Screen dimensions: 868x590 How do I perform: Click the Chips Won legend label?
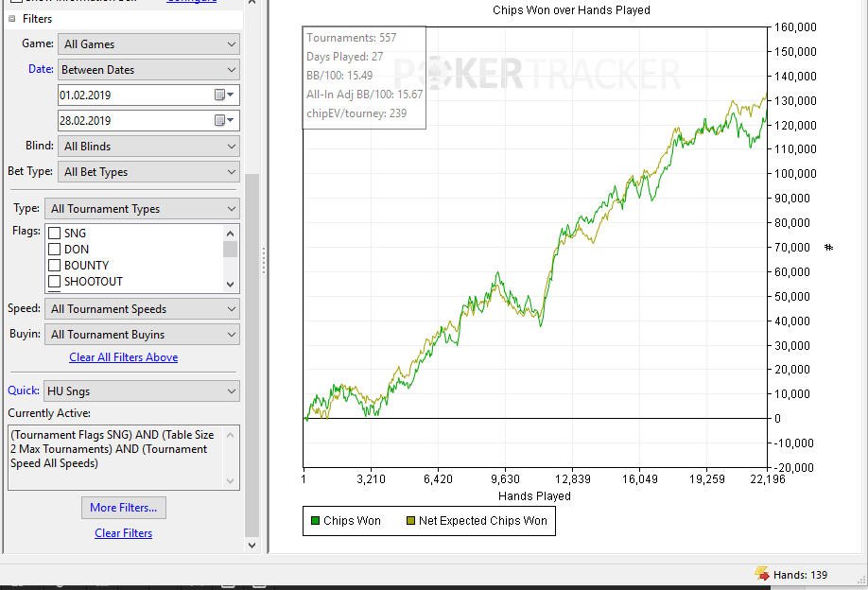[x=352, y=521]
